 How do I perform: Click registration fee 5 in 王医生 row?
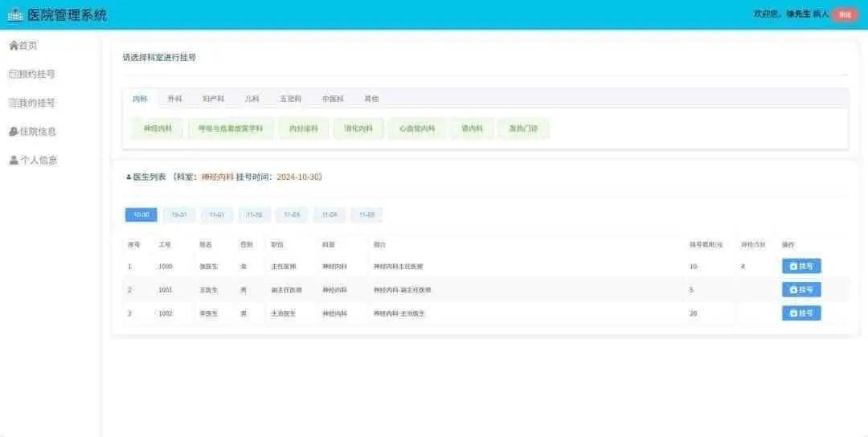pos(691,290)
